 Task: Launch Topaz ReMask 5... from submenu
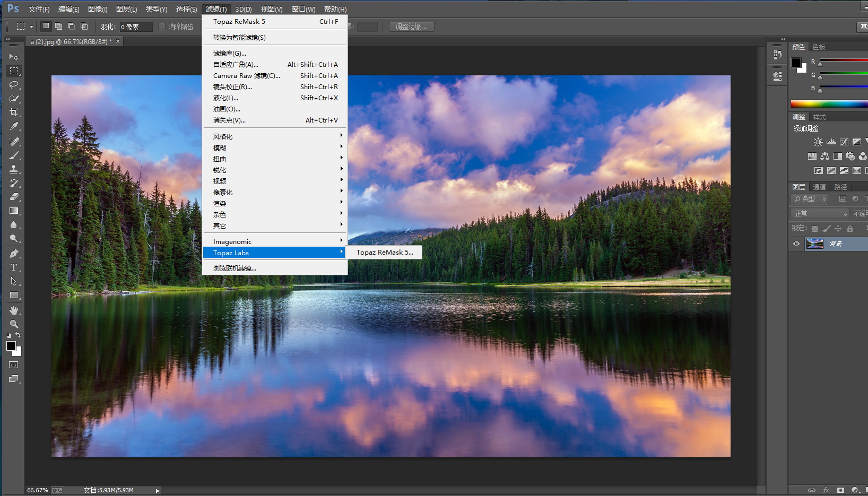(384, 253)
